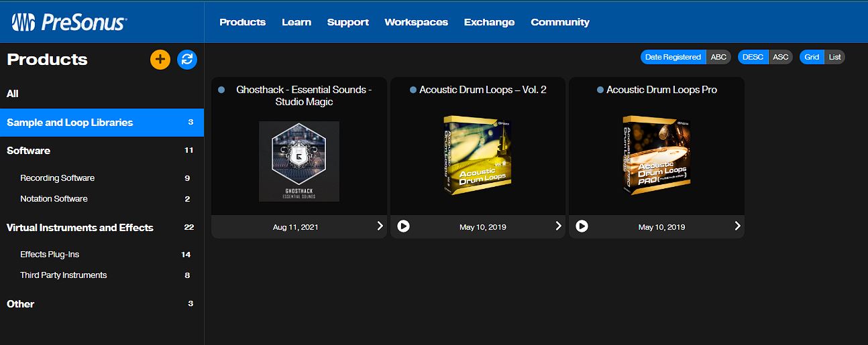Open details arrow on Acoustic Drum Loops Pro card

point(738,226)
